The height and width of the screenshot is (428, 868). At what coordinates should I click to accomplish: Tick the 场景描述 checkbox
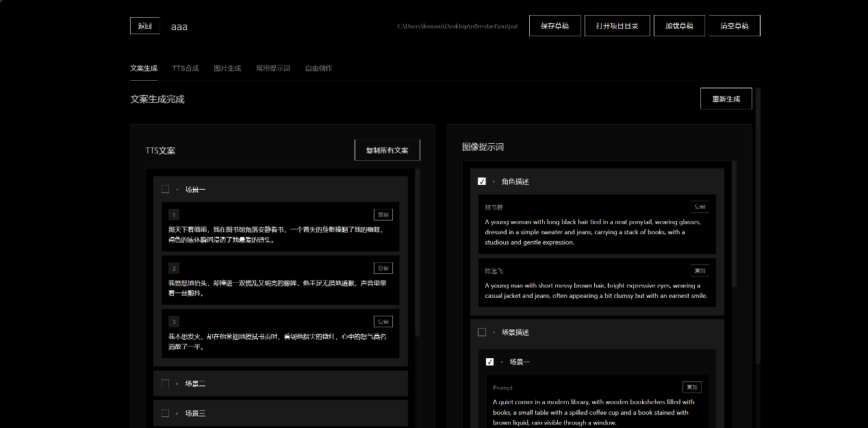tap(482, 332)
